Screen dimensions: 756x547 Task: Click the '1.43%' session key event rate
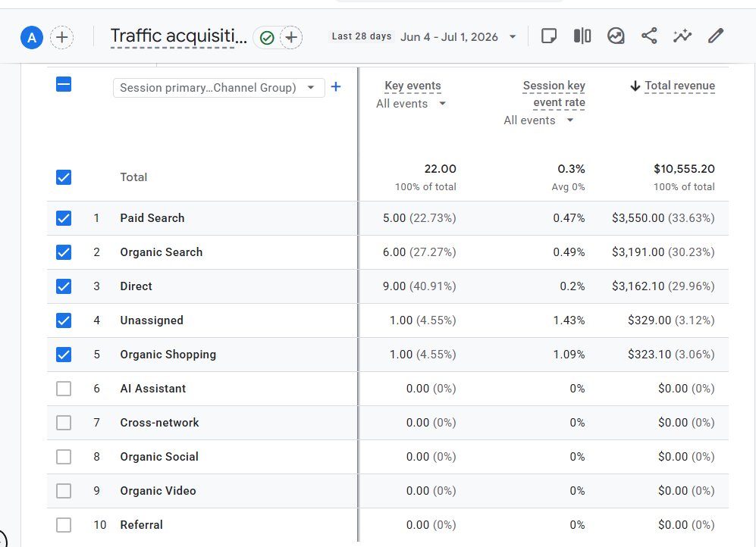(x=569, y=320)
